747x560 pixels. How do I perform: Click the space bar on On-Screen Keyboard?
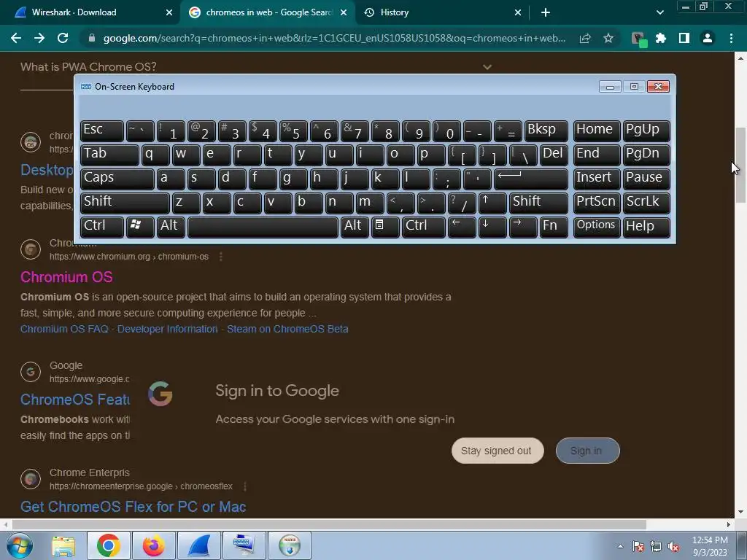[263, 227]
